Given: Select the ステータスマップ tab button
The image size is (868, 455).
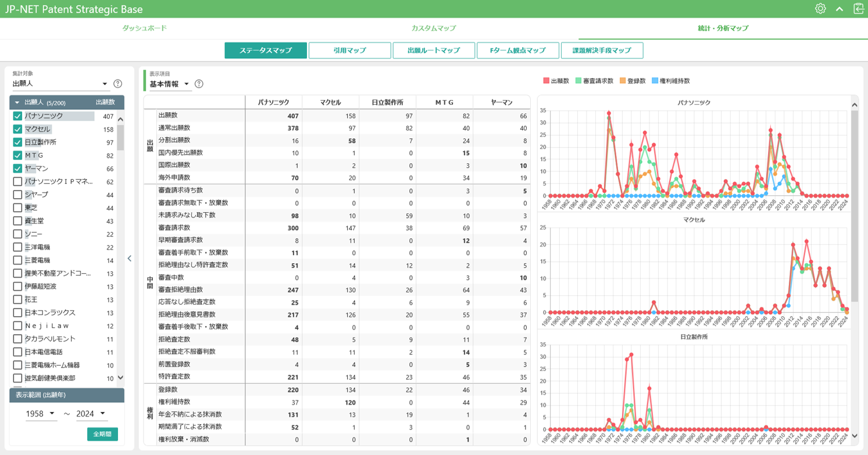Looking at the screenshot, I should pyautogui.click(x=266, y=51).
